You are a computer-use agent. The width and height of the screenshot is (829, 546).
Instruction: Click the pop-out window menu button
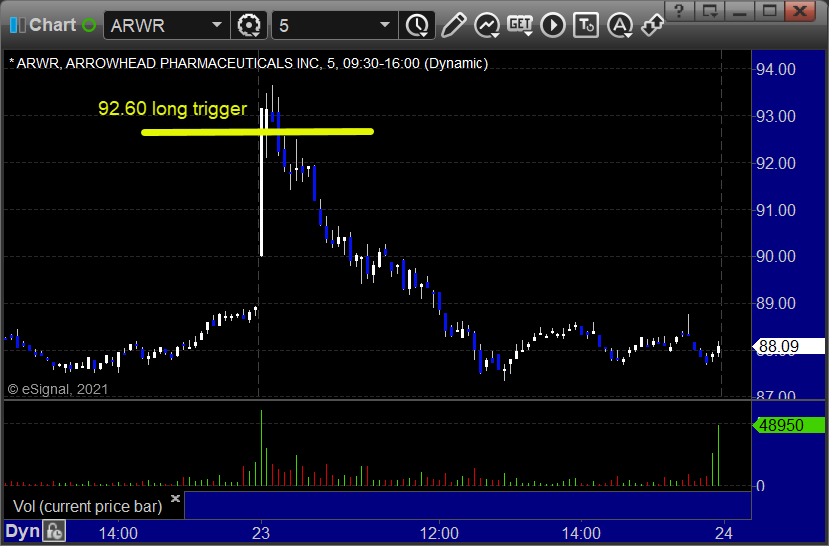[x=710, y=11]
